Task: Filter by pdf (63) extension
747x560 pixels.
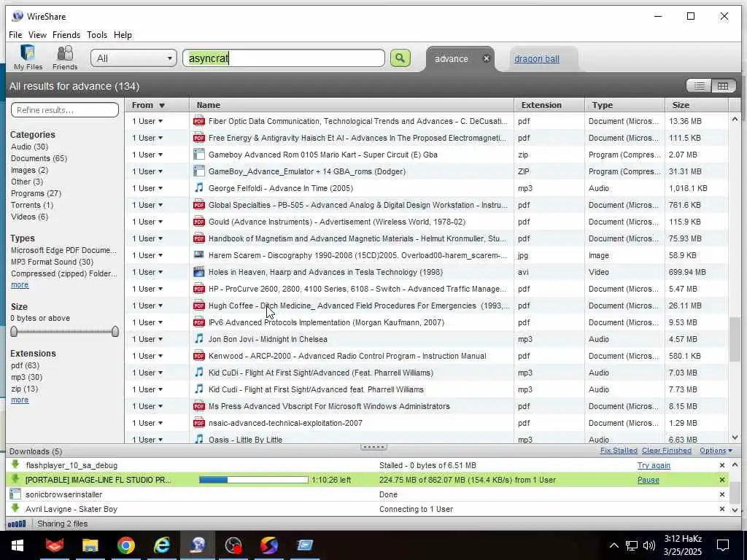Action: pos(26,365)
